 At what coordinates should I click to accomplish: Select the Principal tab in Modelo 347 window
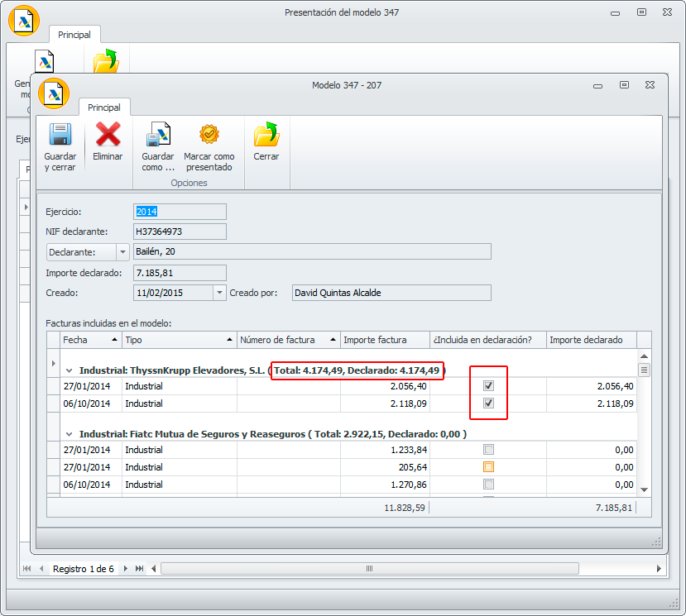[104, 107]
